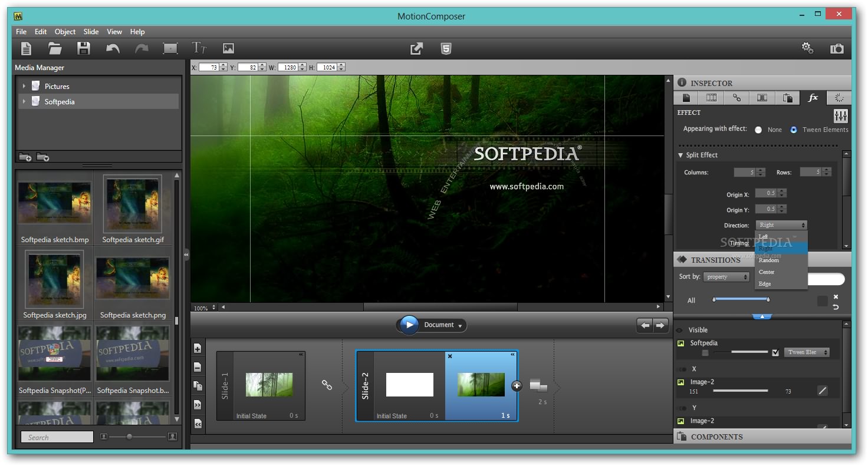The width and height of the screenshot is (868, 466).
Task: Click the chain link between slides
Action: 327,385
